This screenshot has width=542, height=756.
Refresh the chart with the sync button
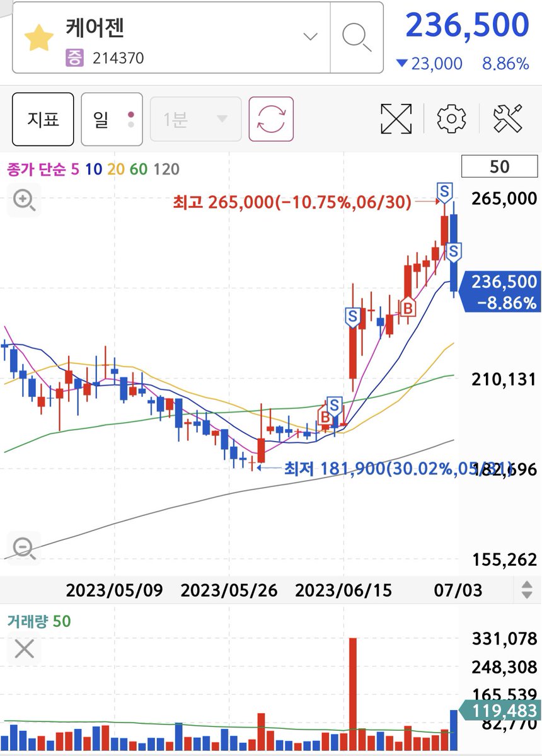tap(271, 119)
